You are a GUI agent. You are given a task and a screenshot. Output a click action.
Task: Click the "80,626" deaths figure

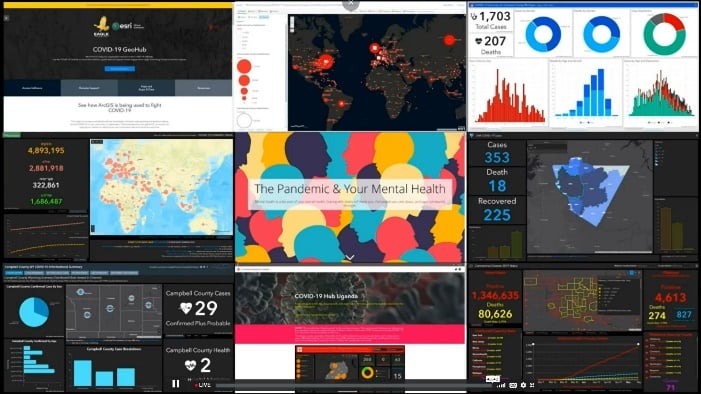tap(495, 314)
